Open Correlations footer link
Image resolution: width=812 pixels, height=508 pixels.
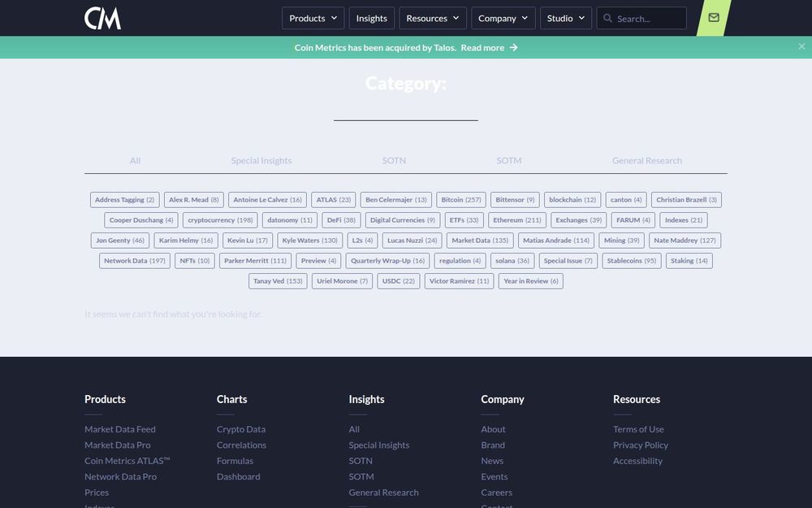pos(241,445)
